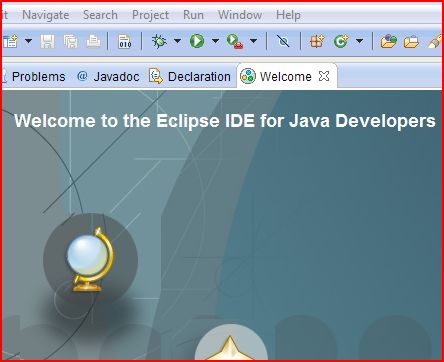This screenshot has height=362, width=444.
Task: Click Open Task folder icon
Action: tap(411, 42)
